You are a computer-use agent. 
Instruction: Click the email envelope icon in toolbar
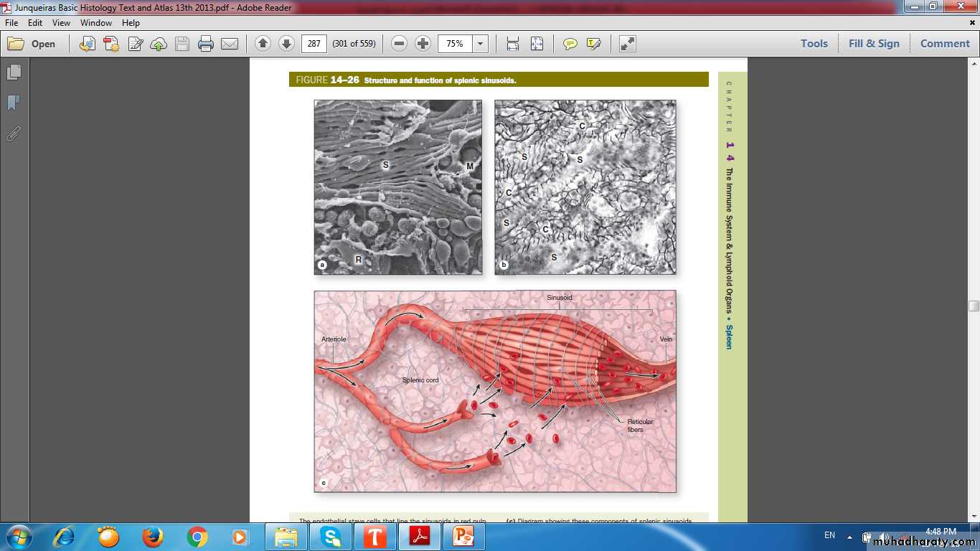pyautogui.click(x=230, y=44)
